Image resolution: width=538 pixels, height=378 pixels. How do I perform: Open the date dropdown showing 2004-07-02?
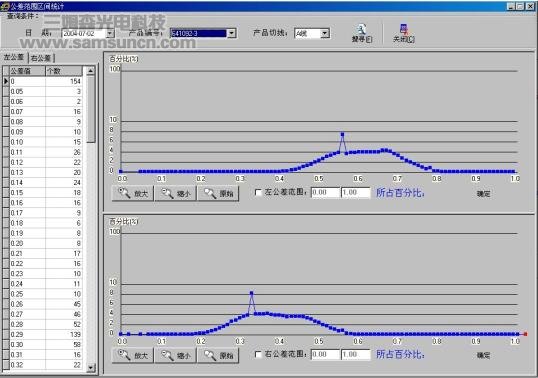point(110,33)
